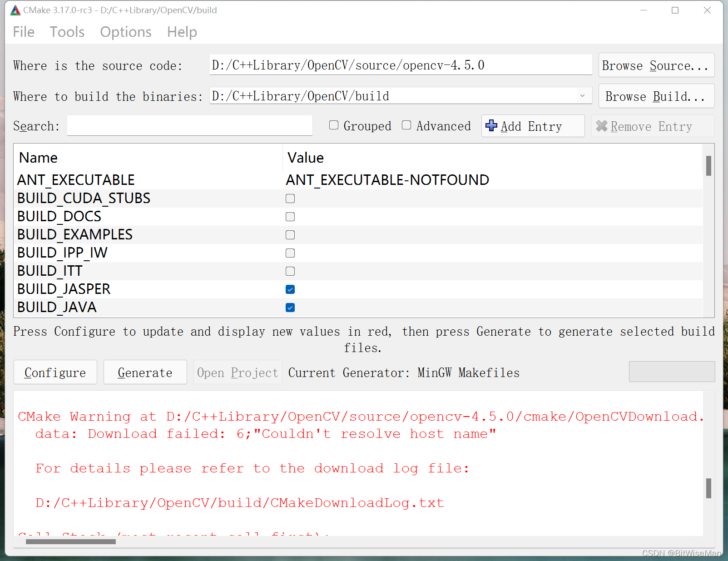Viewport: 728px width, 561px height.
Task: Expand the build binaries path dropdown arrow
Action: tap(582, 96)
